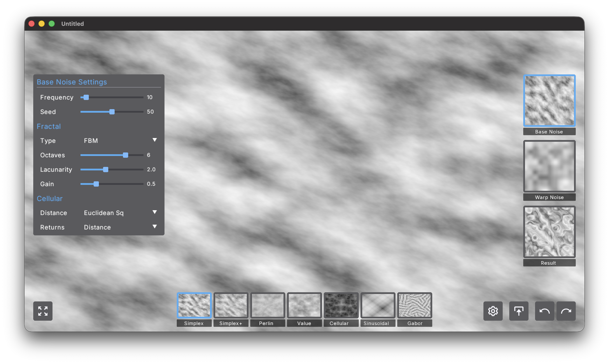Click the fullscreen expand icon
This screenshot has height=364, width=609.
coord(43,311)
